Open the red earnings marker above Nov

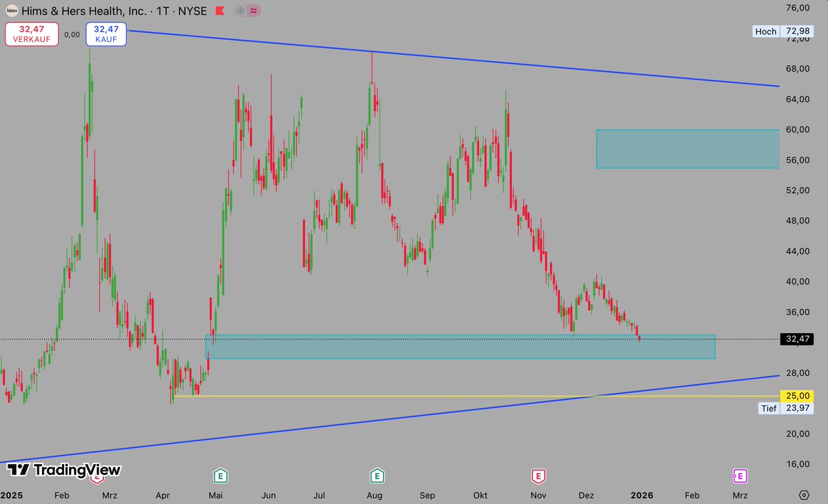click(538, 476)
